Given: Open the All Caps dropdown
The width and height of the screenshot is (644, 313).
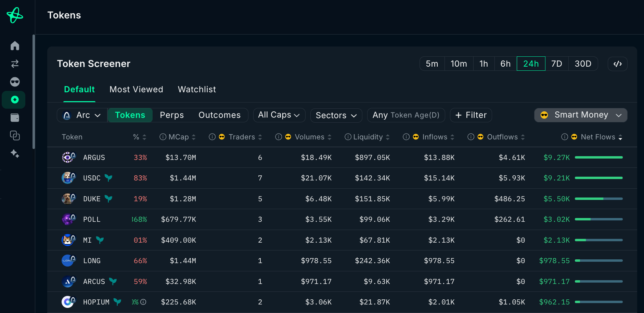Looking at the screenshot, I should (x=279, y=115).
